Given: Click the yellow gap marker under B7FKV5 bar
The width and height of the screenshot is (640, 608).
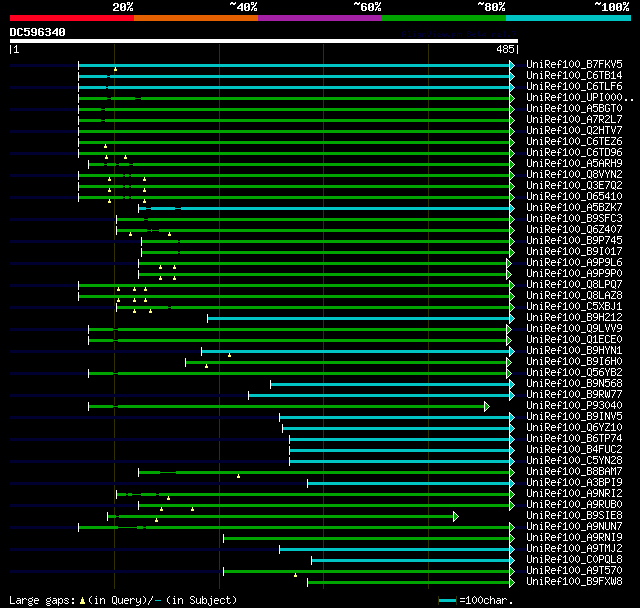Looking at the screenshot, I should (x=116, y=69).
